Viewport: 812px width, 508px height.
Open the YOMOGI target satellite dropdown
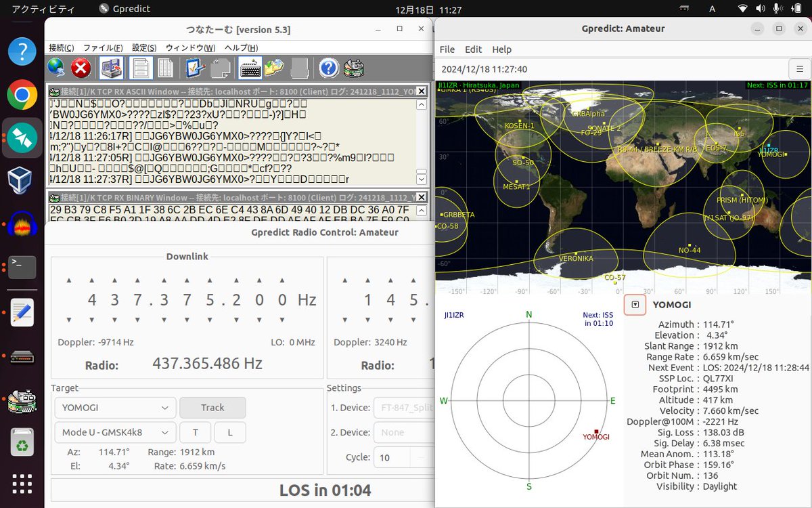[115, 408]
